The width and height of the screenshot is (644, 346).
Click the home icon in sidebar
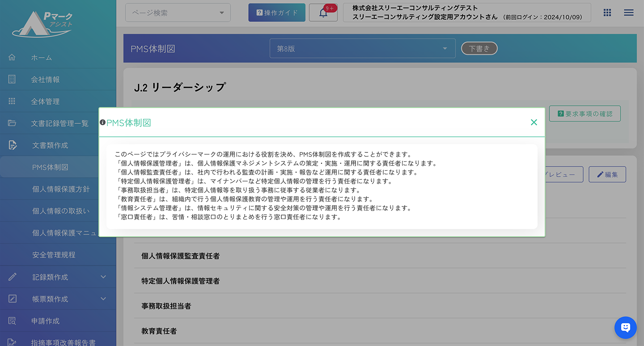pos(12,57)
